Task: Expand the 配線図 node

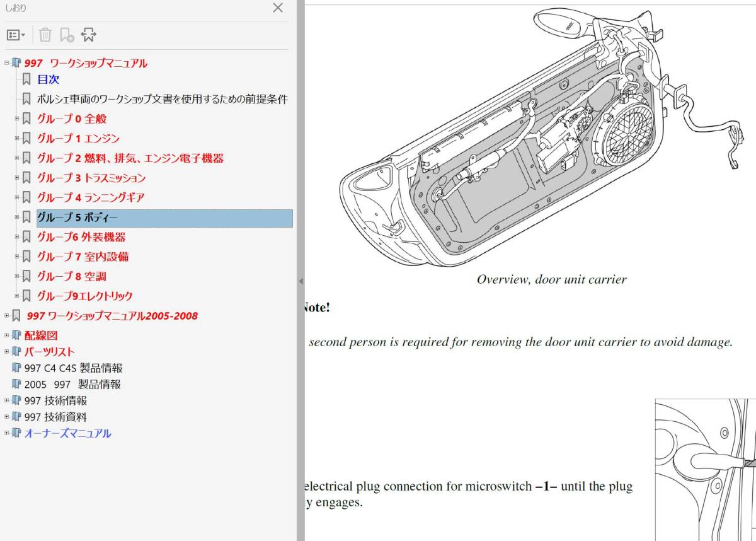Action: coord(7,335)
